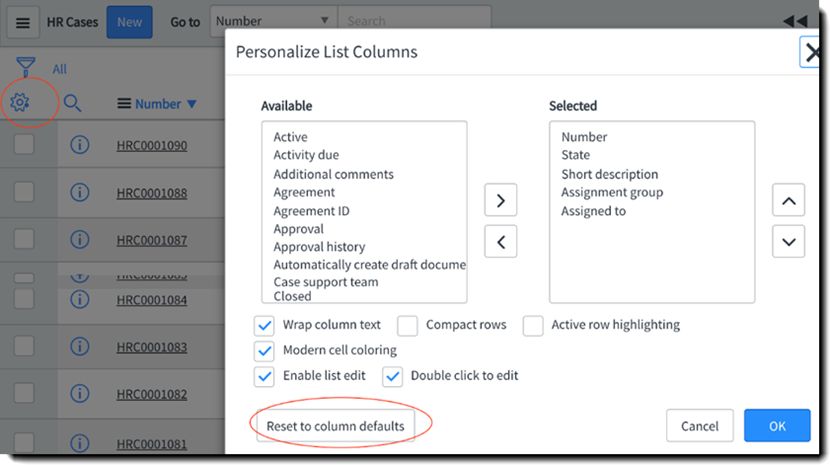Click the filter funnel icon
830x465 pixels.
click(x=25, y=68)
